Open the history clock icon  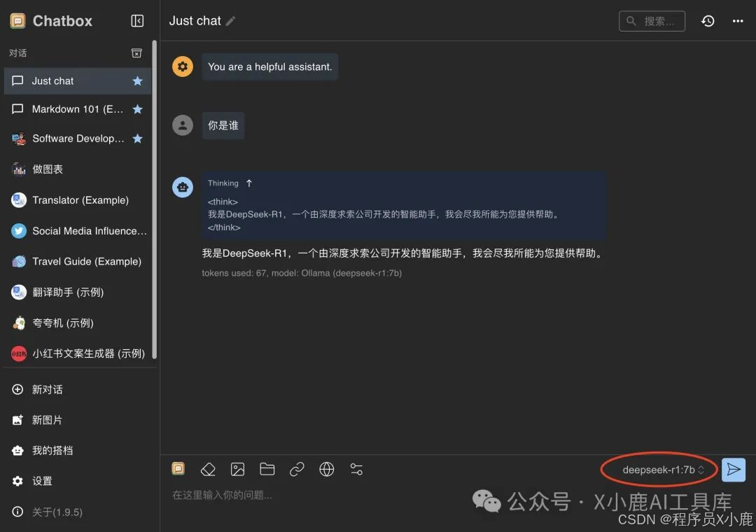(x=708, y=21)
